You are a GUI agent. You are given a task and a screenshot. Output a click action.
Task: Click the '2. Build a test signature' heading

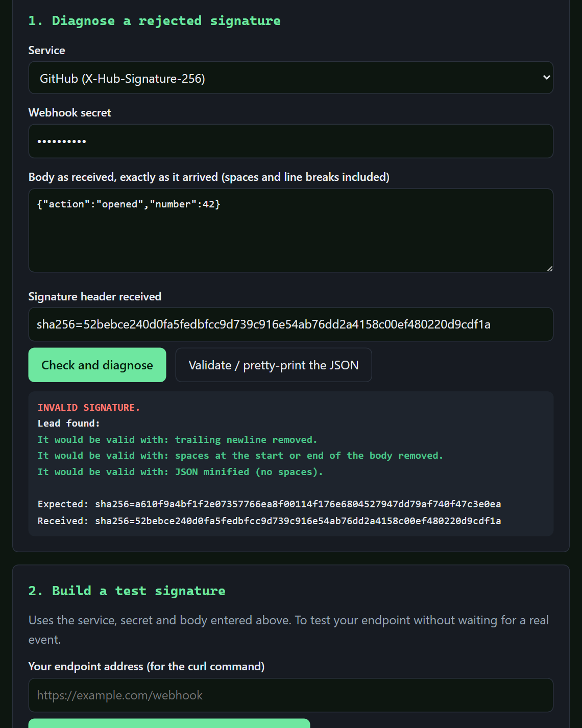click(x=127, y=591)
